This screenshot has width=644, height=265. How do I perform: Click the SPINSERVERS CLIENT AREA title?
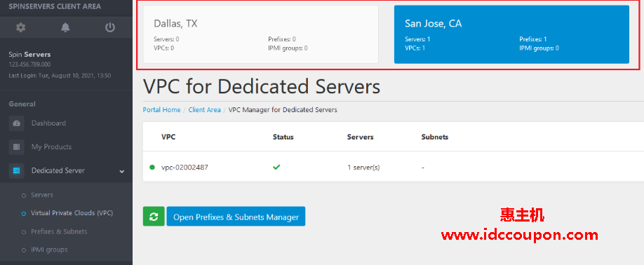coord(55,6)
